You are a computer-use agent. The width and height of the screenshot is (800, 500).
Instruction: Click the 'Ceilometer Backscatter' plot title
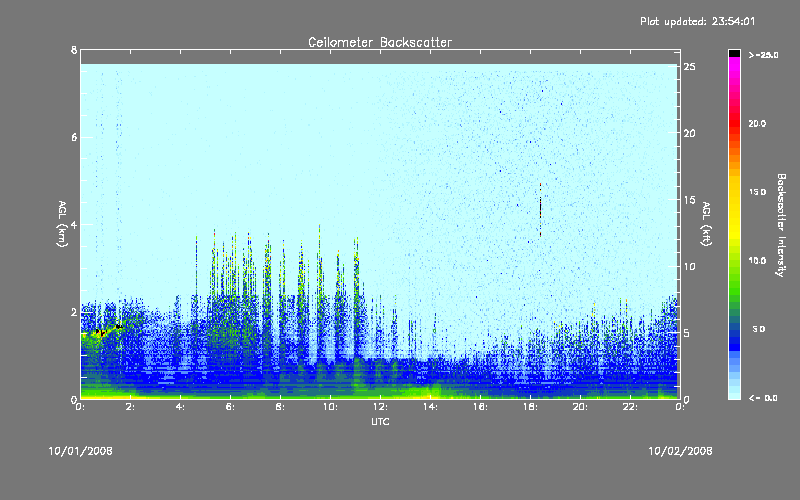pyautogui.click(x=380, y=42)
